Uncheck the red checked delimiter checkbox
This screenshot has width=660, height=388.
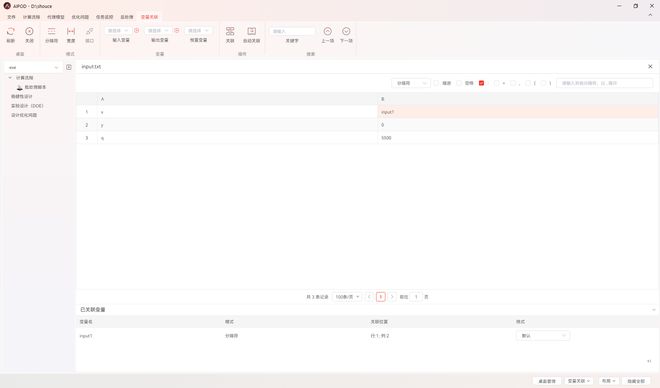(x=482, y=83)
